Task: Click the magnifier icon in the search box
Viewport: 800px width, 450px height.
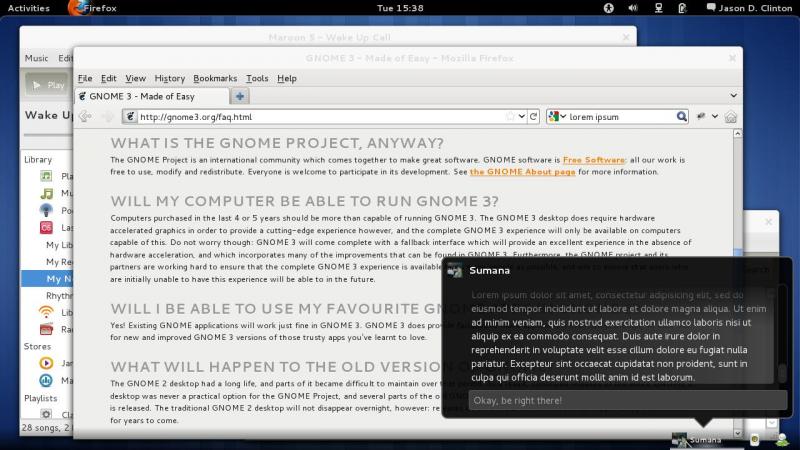Action: (x=682, y=116)
